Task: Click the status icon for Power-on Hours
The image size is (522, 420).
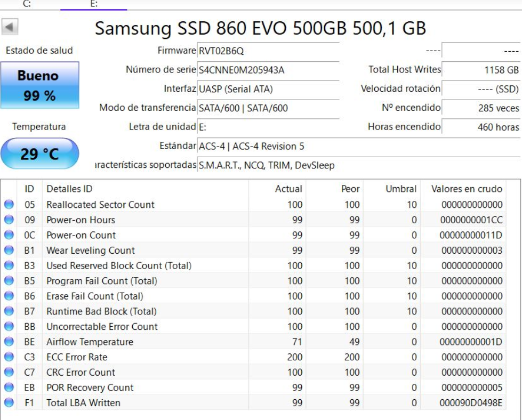Action: 9,220
